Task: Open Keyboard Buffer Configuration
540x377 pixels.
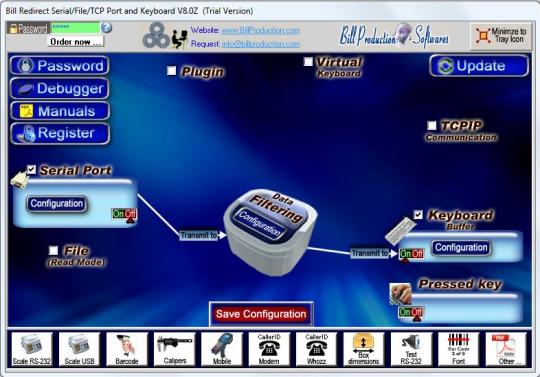Action: pyautogui.click(x=461, y=247)
